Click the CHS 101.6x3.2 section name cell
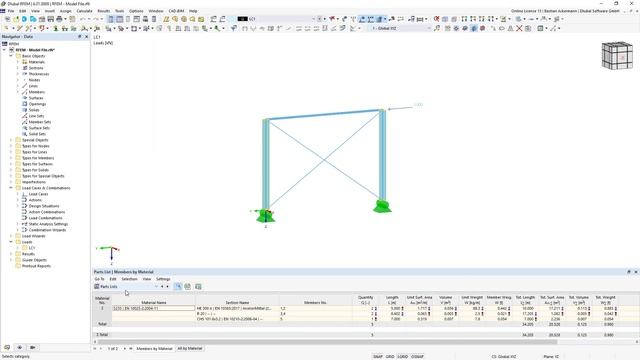This screenshot has width=640, height=360. (x=238, y=319)
